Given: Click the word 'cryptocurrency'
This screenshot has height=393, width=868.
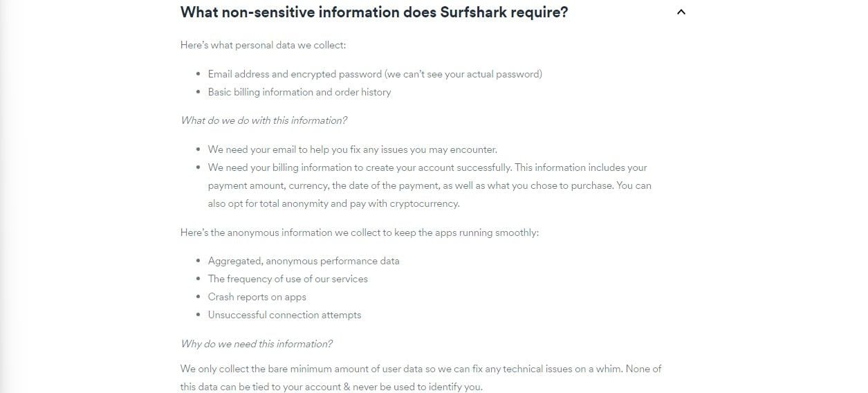Looking at the screenshot, I should (423, 203).
